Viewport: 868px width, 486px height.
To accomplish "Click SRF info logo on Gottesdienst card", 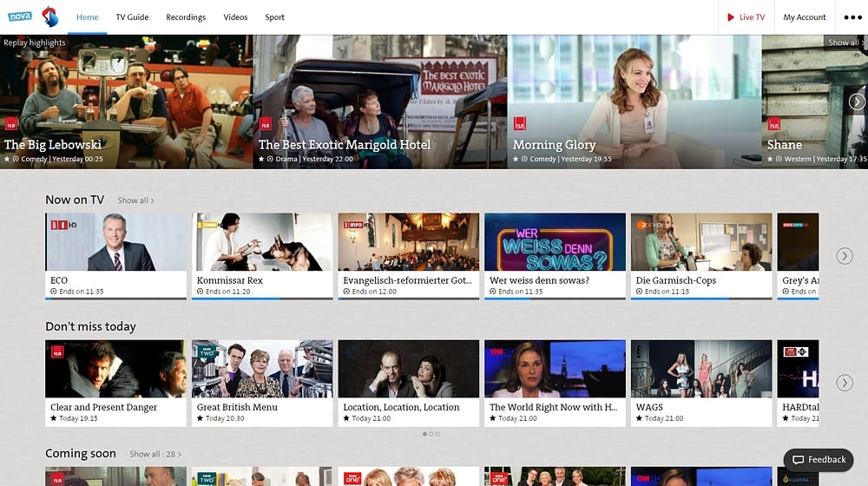I will pyautogui.click(x=353, y=224).
